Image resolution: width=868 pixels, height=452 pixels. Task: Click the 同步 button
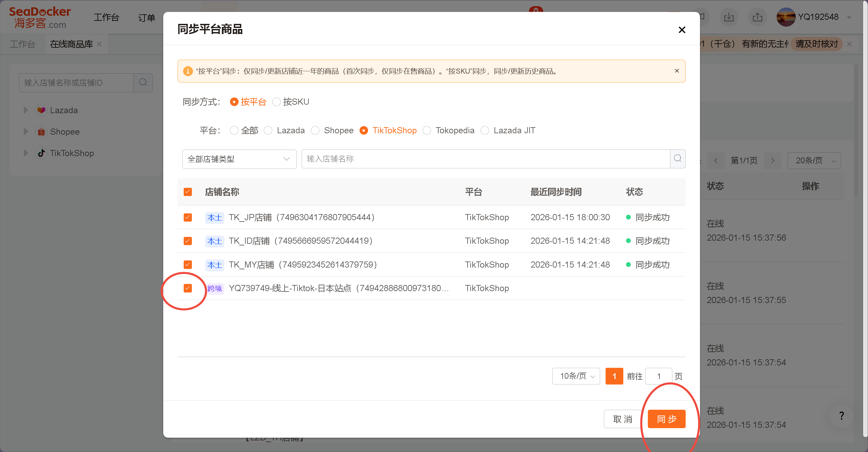666,419
